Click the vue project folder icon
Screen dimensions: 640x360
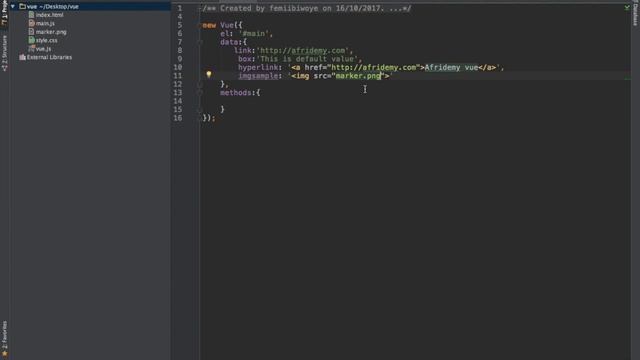[x=22, y=7]
